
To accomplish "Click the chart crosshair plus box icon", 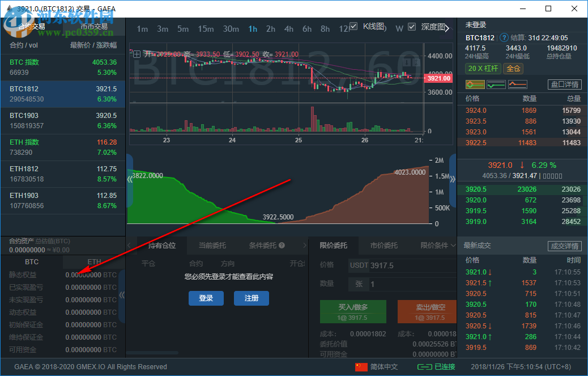I will pyautogui.click(x=137, y=54).
